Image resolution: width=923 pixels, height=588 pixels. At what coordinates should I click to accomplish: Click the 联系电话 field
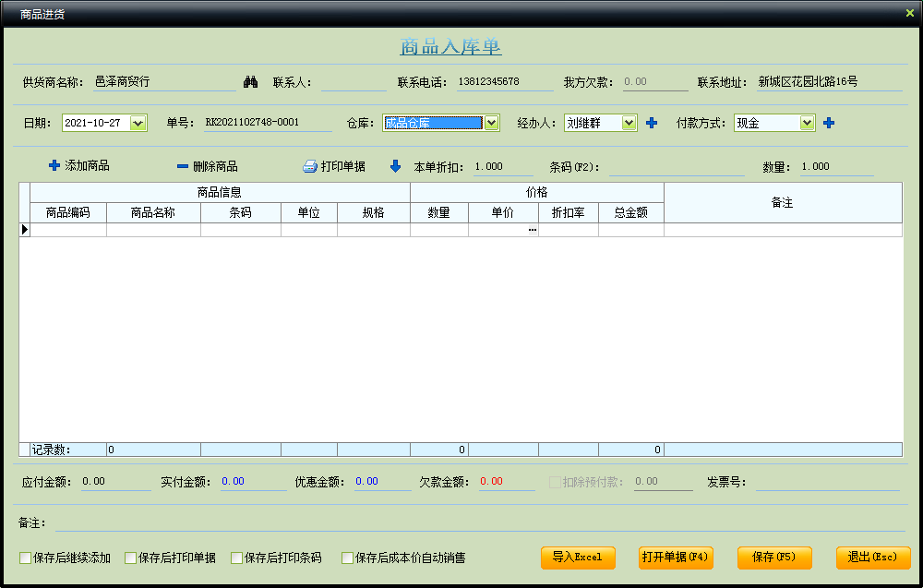click(505, 82)
